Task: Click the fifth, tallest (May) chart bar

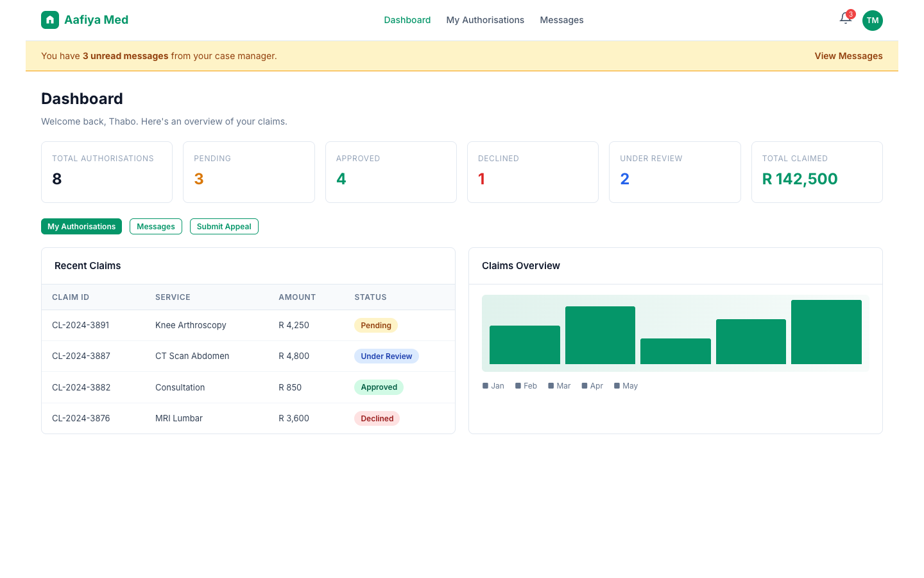Action: (826, 332)
